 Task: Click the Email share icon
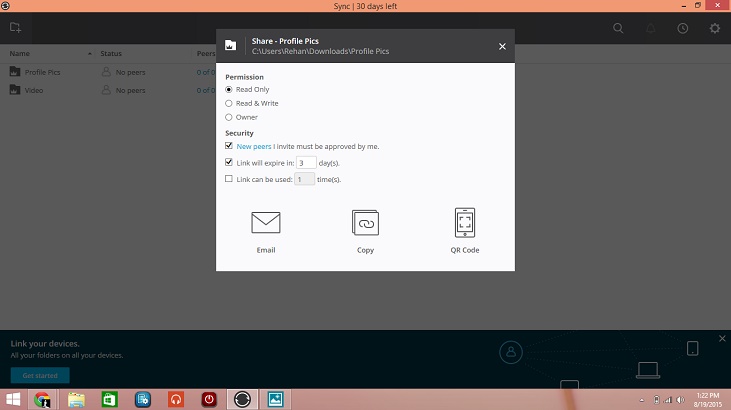coord(265,222)
